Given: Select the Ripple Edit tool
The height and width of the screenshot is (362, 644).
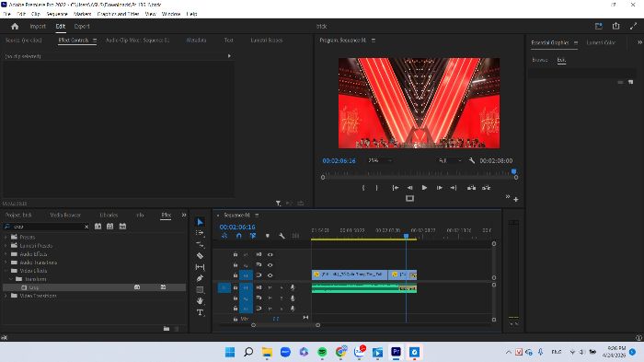Looking at the screenshot, I should 200,244.
